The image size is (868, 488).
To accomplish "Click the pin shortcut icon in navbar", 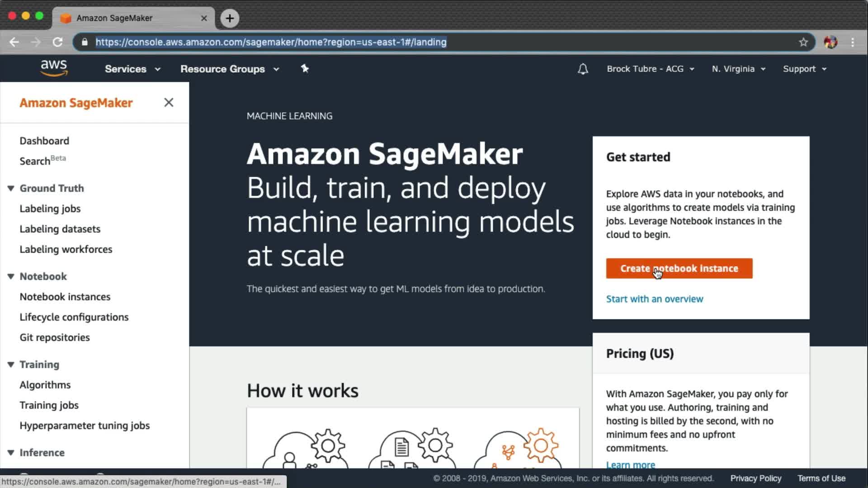I will (x=305, y=69).
